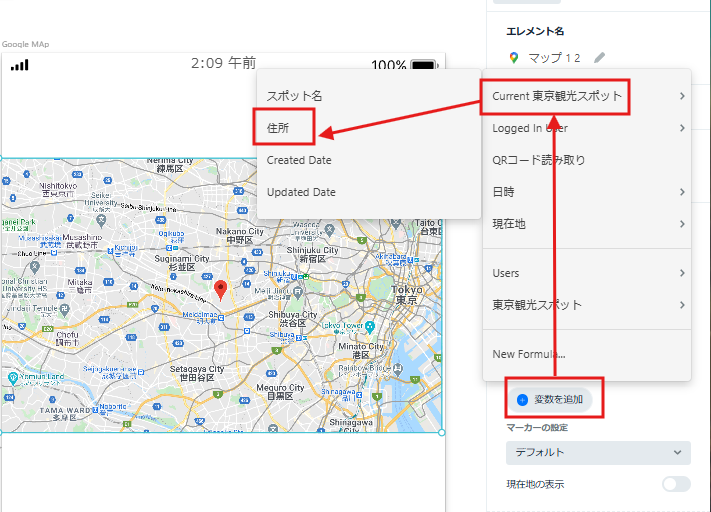Click the pencil icon beside マップ 1 2
The height and width of the screenshot is (512, 711).
599,58
